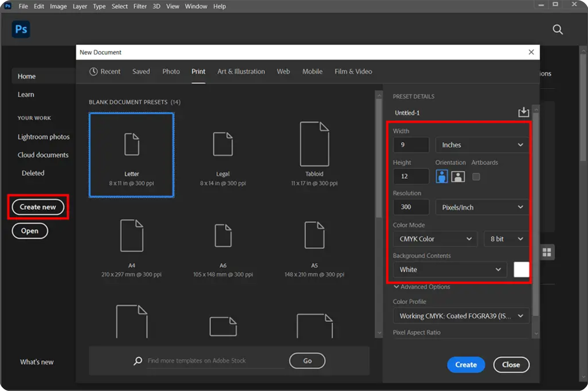Click the white Background Contents color swatch
Viewport: 588px width, 391px height.
click(x=521, y=269)
